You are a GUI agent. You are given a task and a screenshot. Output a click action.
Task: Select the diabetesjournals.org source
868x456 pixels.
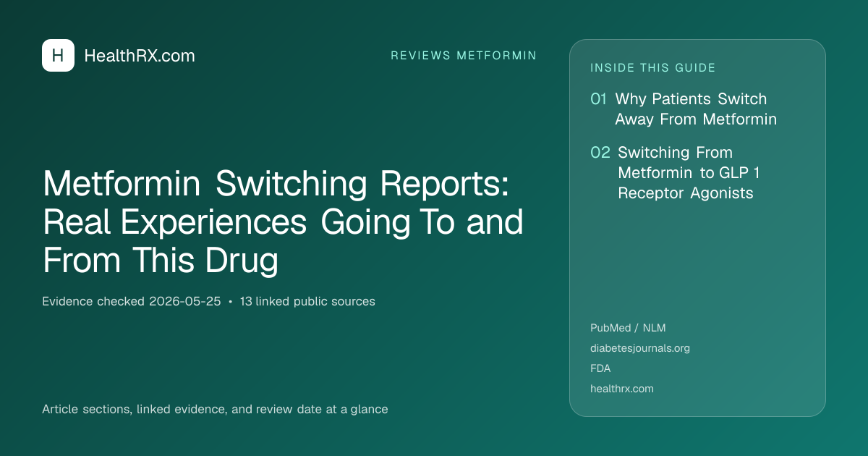[x=640, y=348]
